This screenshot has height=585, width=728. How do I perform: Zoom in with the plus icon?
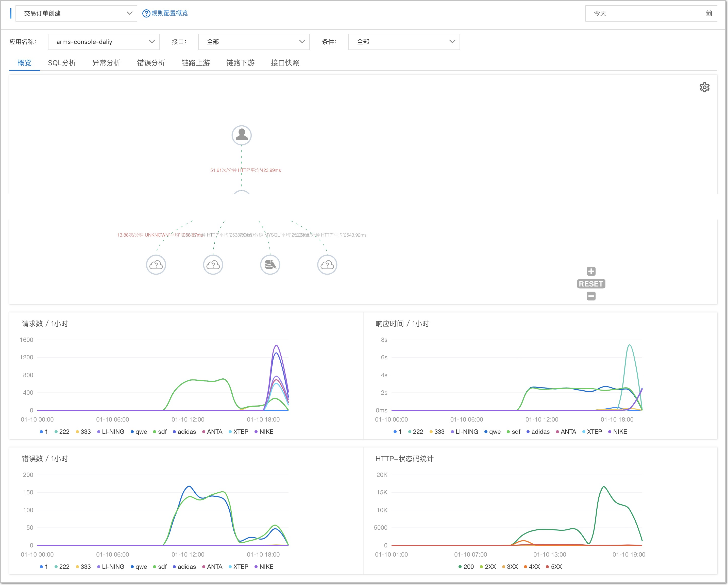[x=591, y=271]
